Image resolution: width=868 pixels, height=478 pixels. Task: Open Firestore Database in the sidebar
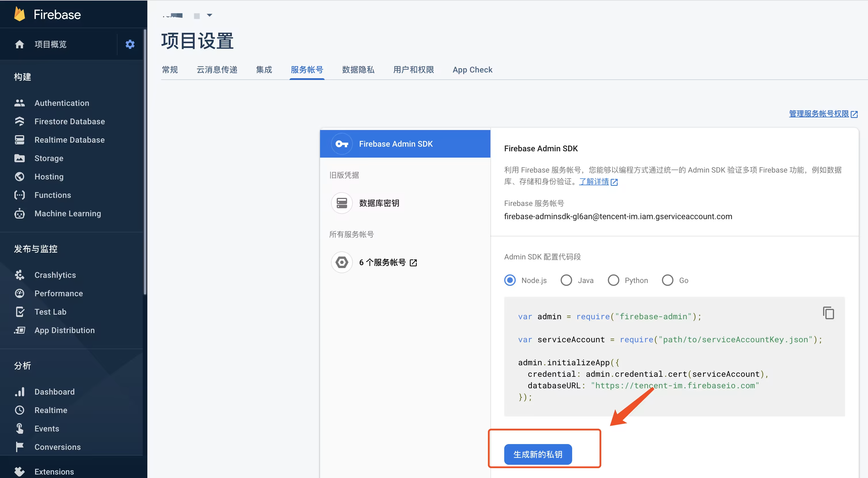[69, 121]
